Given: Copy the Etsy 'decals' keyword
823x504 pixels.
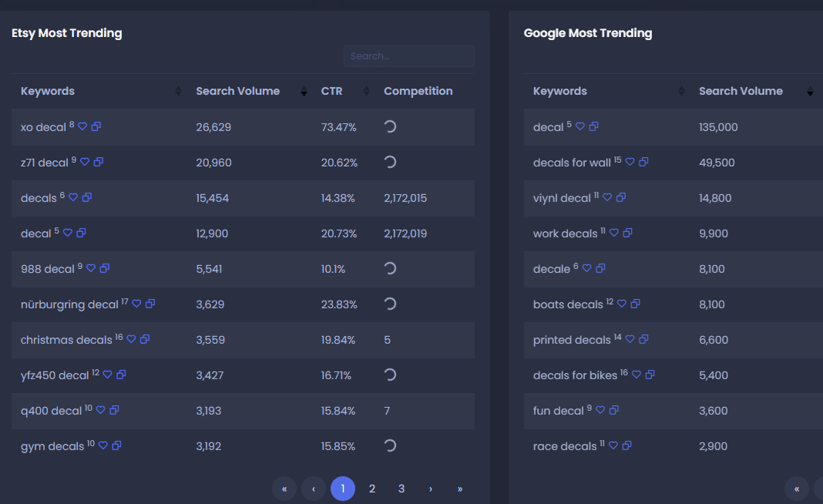Looking at the screenshot, I should point(86,197).
